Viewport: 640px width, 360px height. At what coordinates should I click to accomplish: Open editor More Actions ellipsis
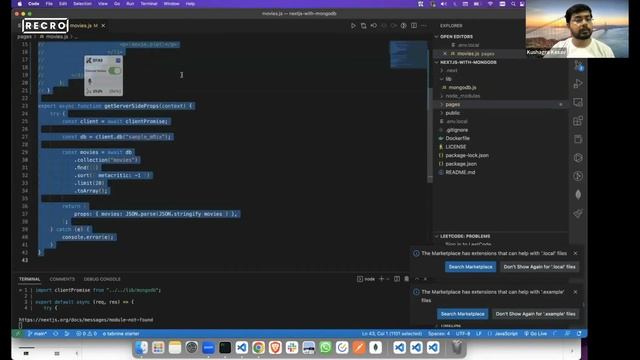click(424, 25)
